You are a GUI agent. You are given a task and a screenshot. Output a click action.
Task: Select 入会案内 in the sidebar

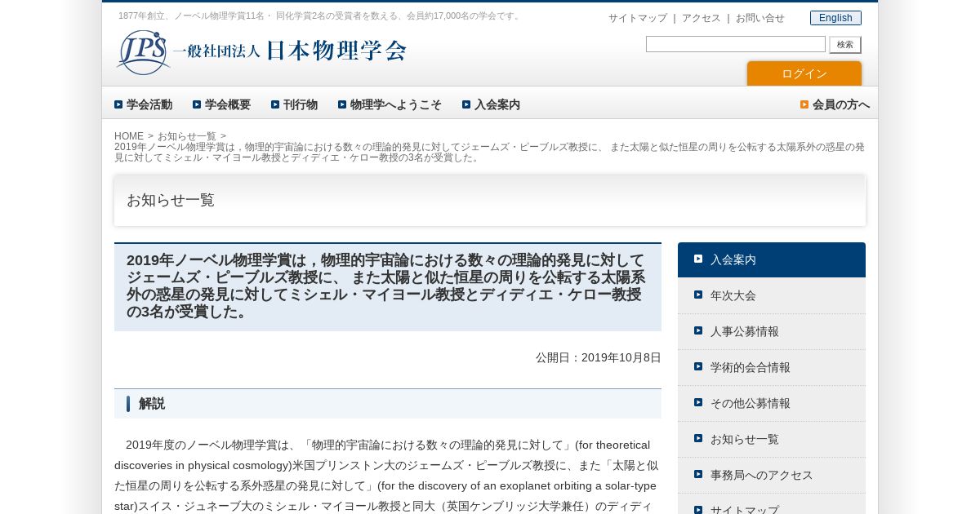772,259
